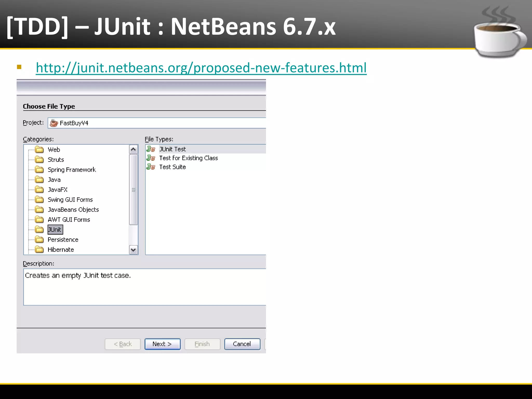Screen dimensions: 532x399
Task: Click the Test for Existing Class icon
Action: pyautogui.click(x=151, y=158)
